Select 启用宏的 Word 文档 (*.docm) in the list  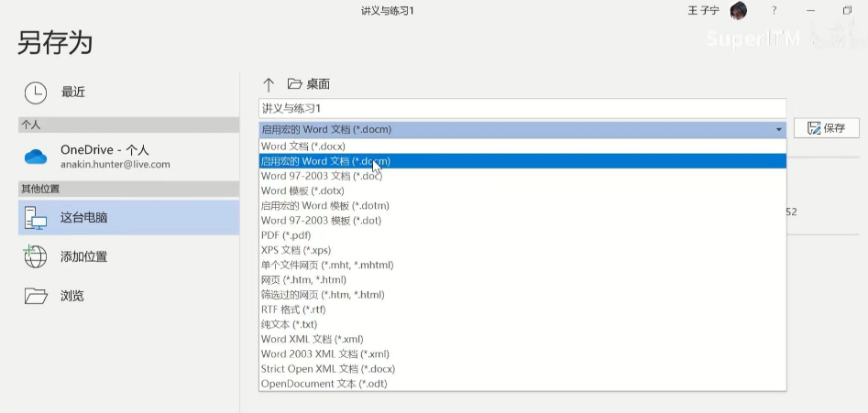point(522,161)
